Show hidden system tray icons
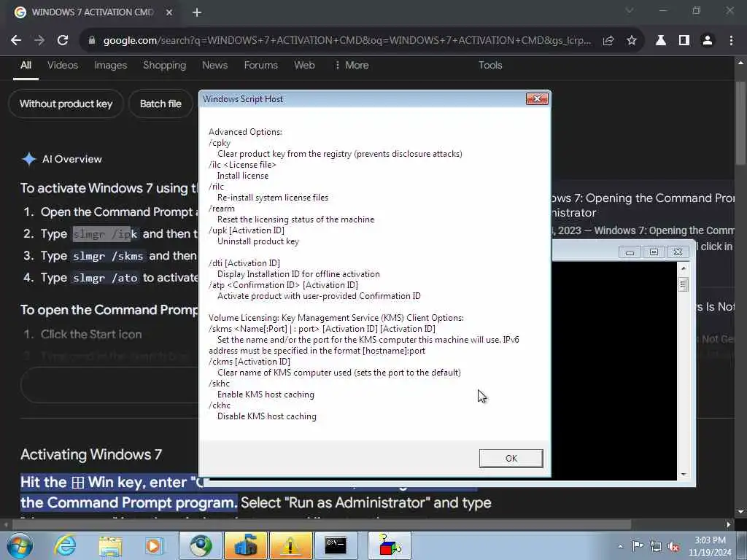 click(x=620, y=547)
